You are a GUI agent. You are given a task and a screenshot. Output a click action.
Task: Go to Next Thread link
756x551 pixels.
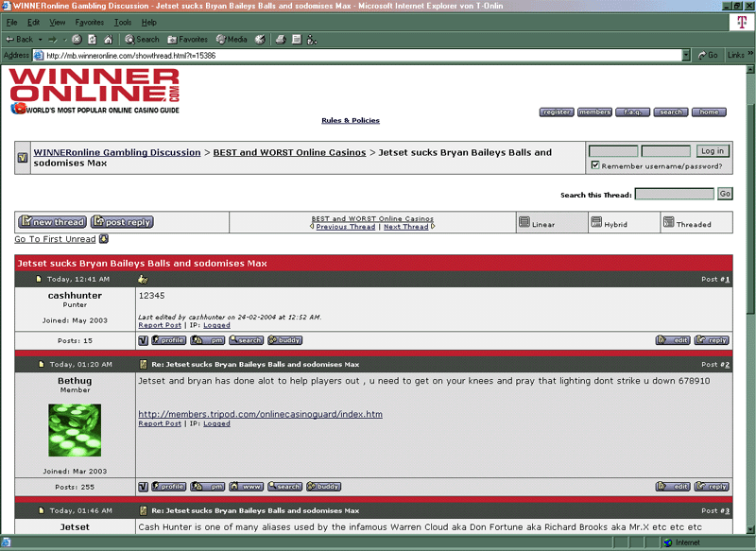(x=406, y=227)
